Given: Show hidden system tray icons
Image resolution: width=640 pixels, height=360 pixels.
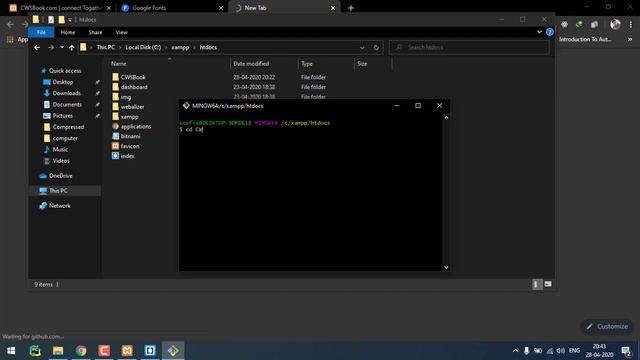Looking at the screenshot, I should [515, 351].
